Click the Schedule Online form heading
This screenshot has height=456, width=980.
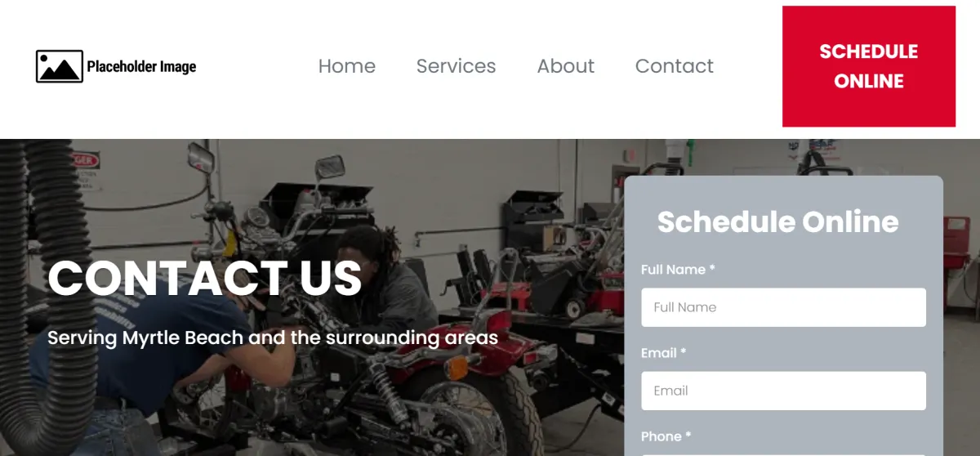click(x=777, y=221)
